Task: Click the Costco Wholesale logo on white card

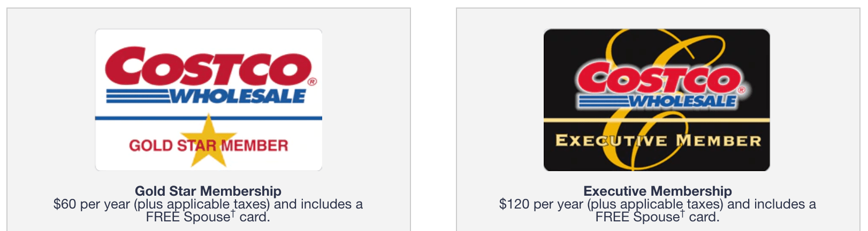Action: pyautogui.click(x=211, y=75)
